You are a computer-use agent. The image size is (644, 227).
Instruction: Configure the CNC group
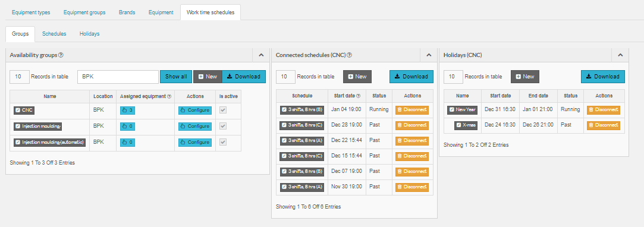pyautogui.click(x=195, y=111)
